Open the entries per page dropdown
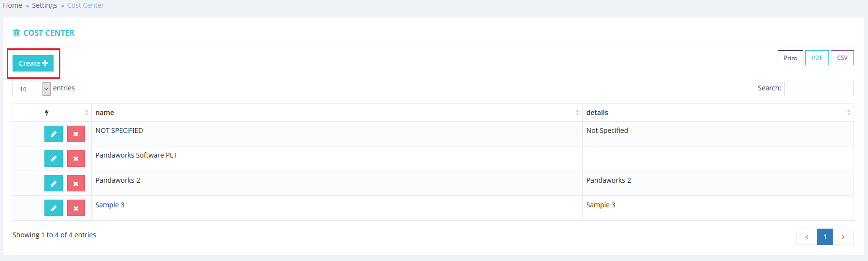The image size is (868, 261). tap(32, 89)
